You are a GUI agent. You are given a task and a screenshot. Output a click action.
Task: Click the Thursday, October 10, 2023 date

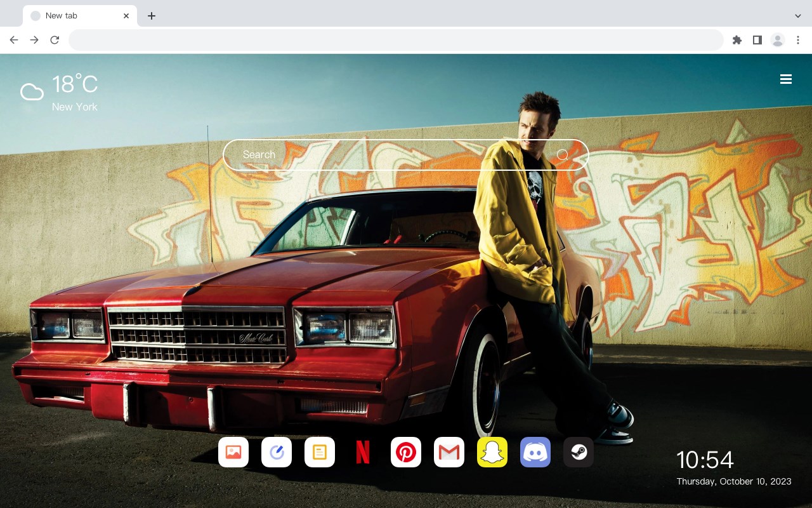click(734, 481)
